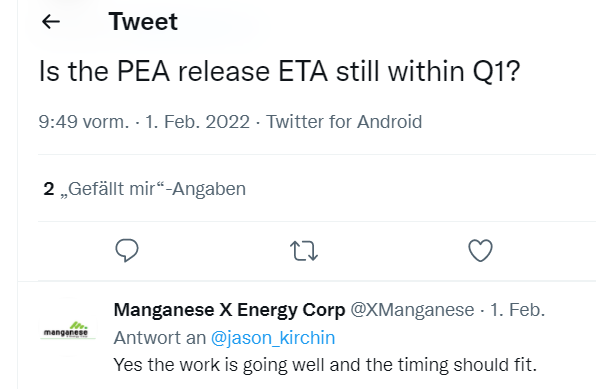Click the 'Tweet' page heading
Image resolution: width=596 pixels, height=389 pixels.
point(143,21)
